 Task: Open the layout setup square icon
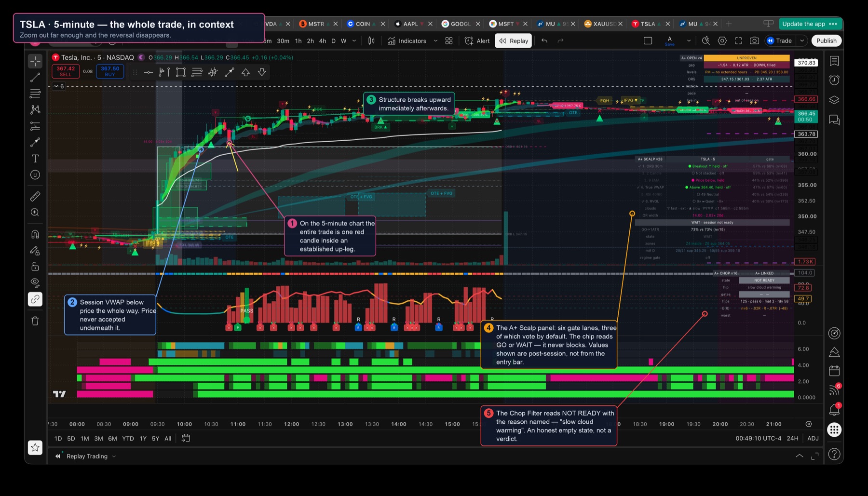click(x=648, y=41)
